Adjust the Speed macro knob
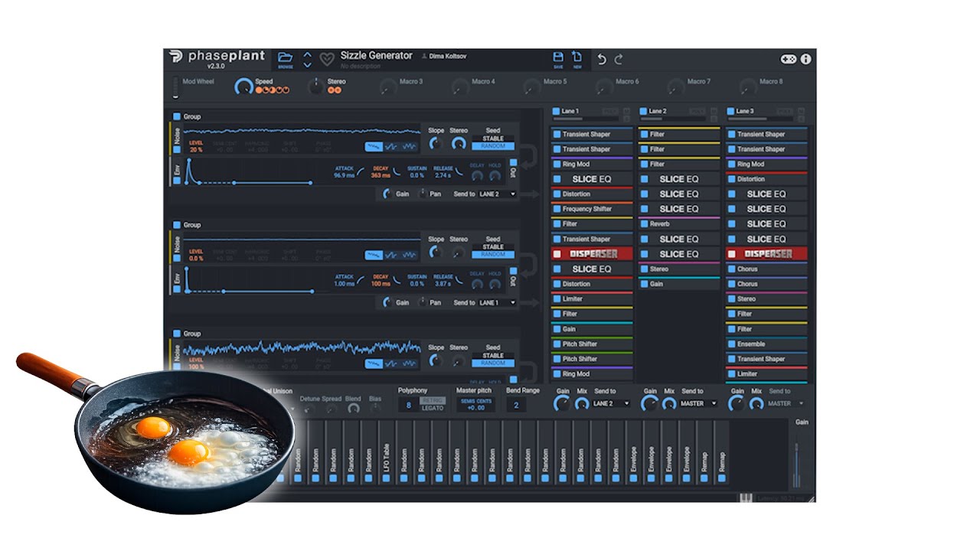 tap(243, 86)
